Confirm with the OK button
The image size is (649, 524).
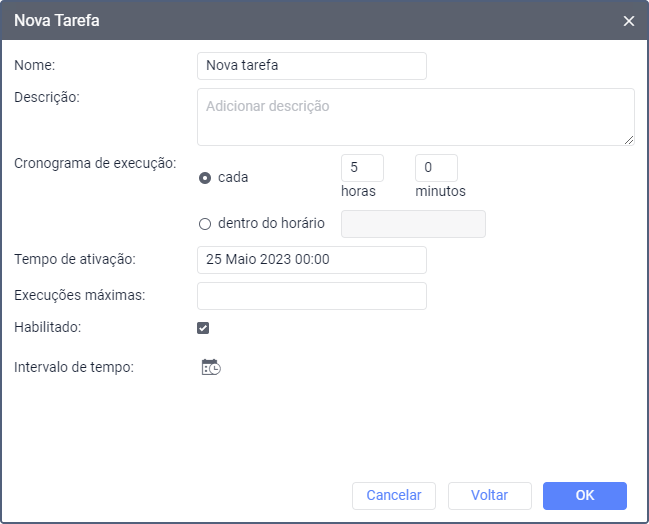click(584, 496)
